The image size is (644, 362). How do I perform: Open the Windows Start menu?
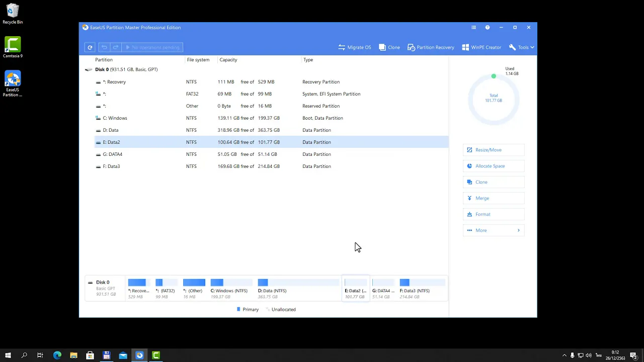pos(8,355)
